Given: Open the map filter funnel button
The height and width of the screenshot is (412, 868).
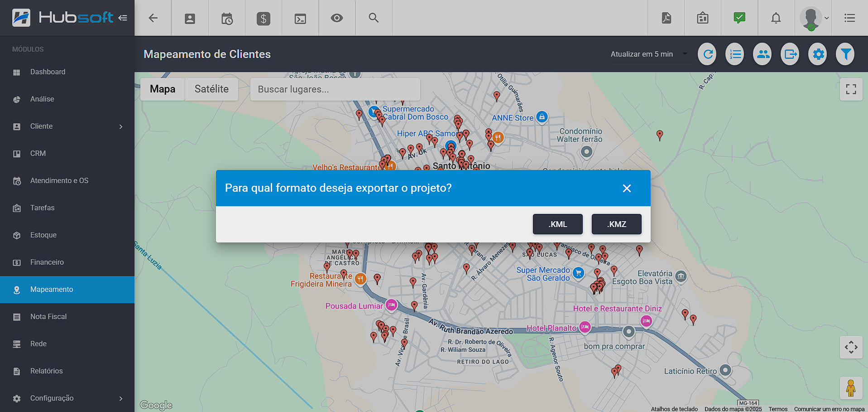Looking at the screenshot, I should tap(846, 54).
